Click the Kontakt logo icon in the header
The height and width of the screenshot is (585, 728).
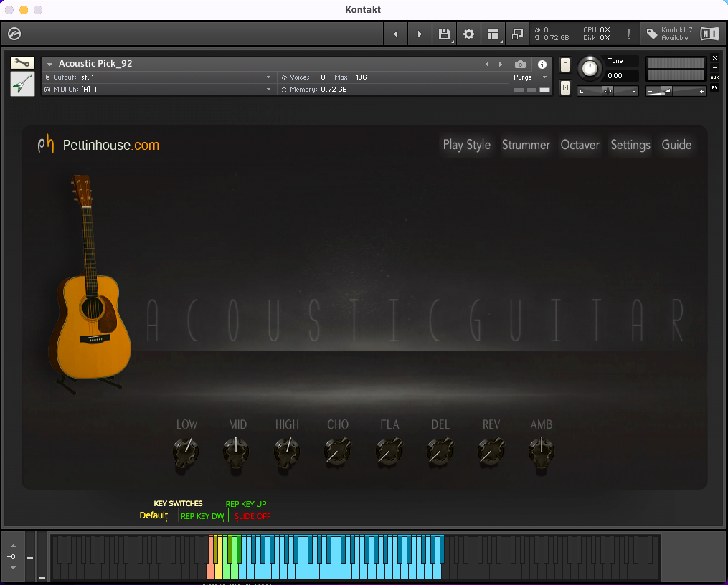coord(14,34)
